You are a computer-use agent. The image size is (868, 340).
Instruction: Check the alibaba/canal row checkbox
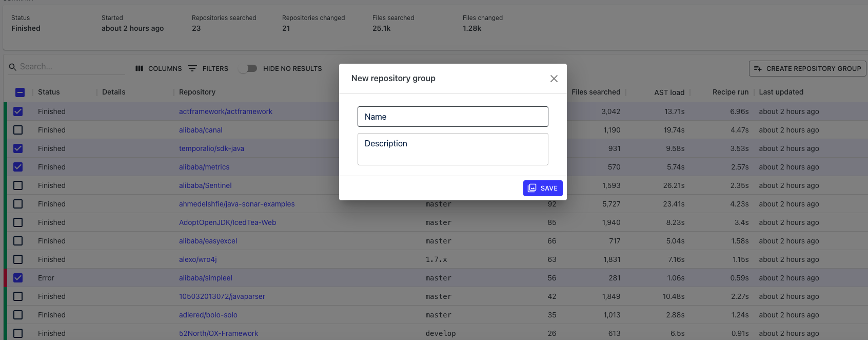[x=18, y=130]
